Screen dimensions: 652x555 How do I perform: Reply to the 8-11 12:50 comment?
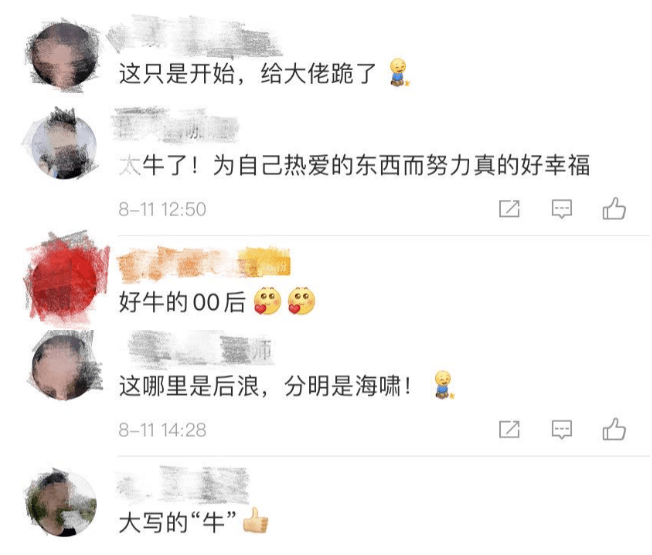(x=562, y=209)
